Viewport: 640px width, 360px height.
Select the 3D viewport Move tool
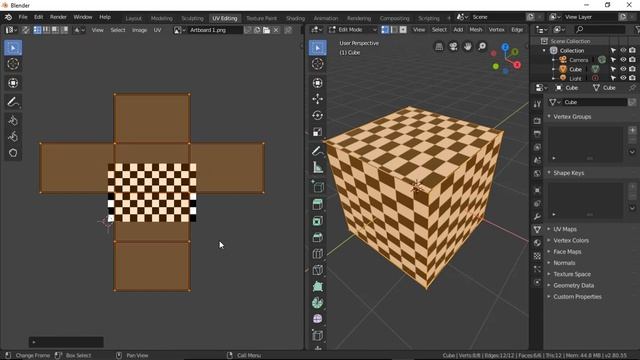318,99
